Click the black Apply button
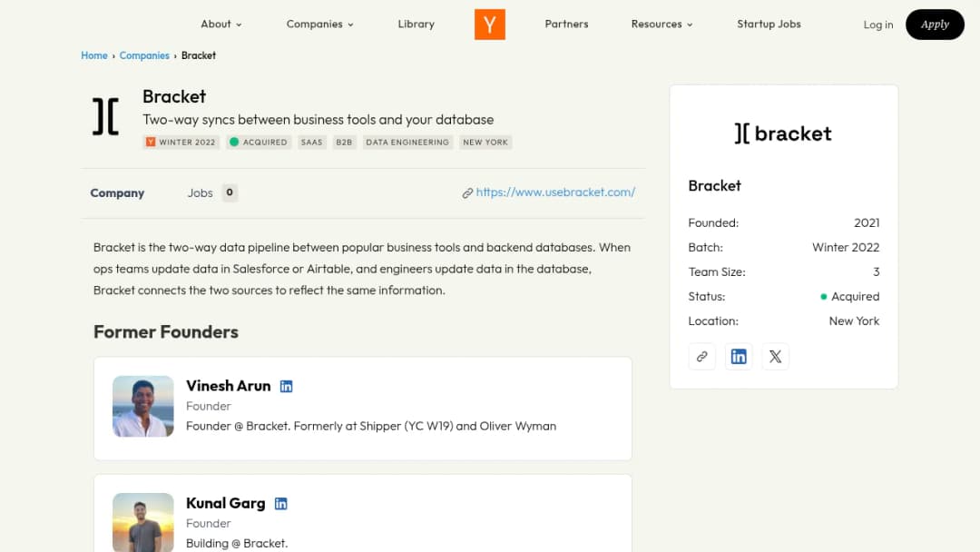 pyautogui.click(x=935, y=25)
